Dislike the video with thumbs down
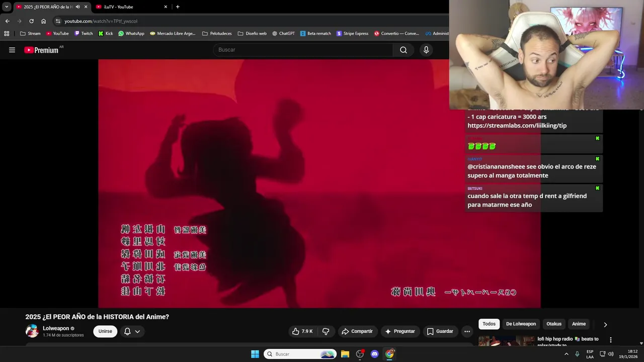Image resolution: width=644 pixels, height=362 pixels. point(326,331)
